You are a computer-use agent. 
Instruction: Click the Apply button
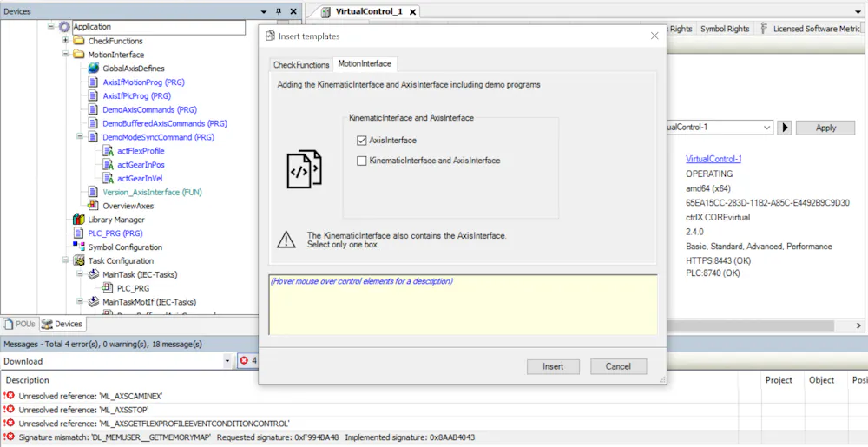pyautogui.click(x=825, y=128)
